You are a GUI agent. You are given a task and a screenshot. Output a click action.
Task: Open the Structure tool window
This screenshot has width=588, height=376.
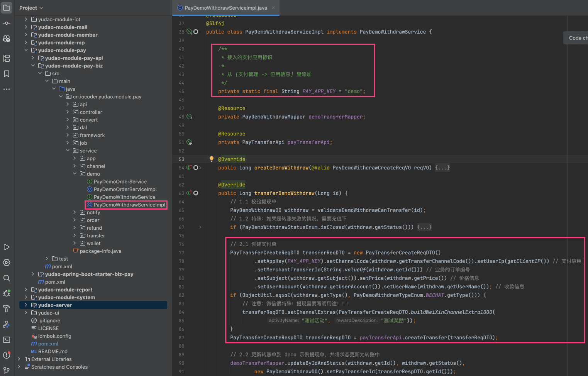pos(7,58)
